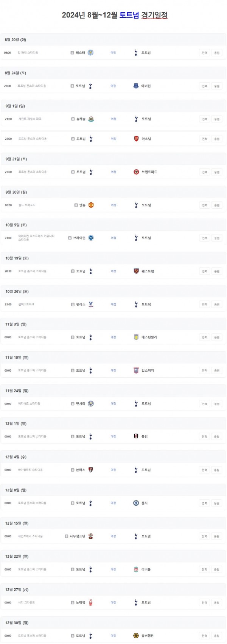Click the West Ham crest next to 웨스트햄
Viewport: 227px width, 644px height.
pyautogui.click(x=136, y=271)
